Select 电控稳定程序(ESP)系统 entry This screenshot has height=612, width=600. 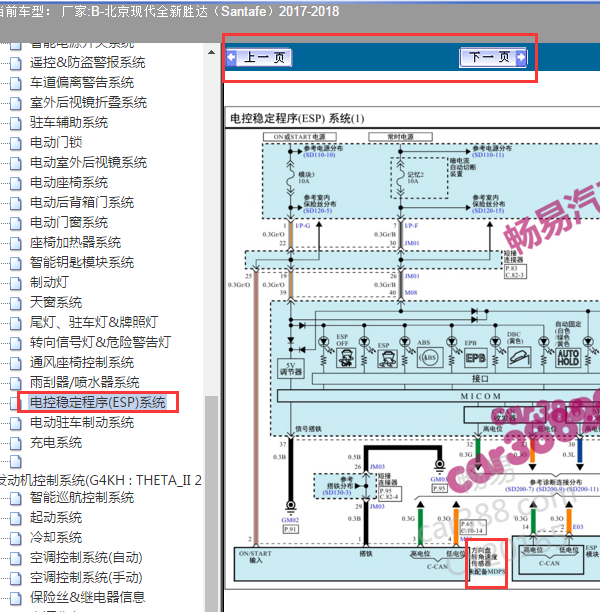[98, 402]
